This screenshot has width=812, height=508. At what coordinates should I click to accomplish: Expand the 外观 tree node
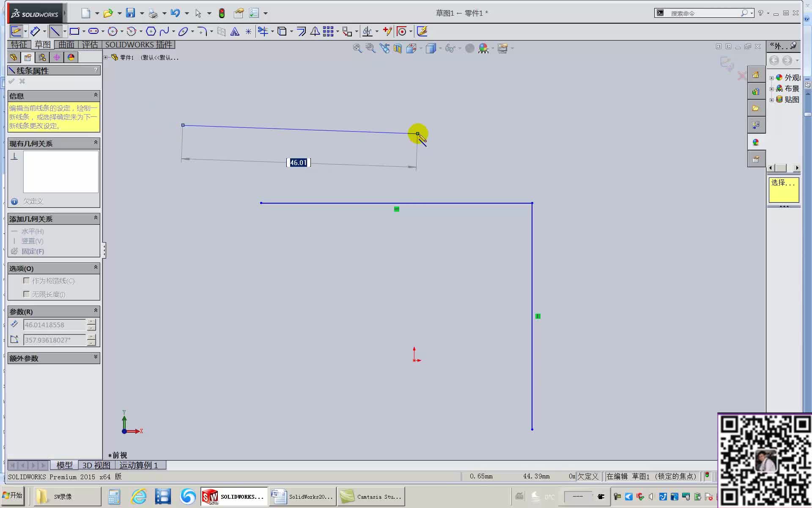point(771,77)
